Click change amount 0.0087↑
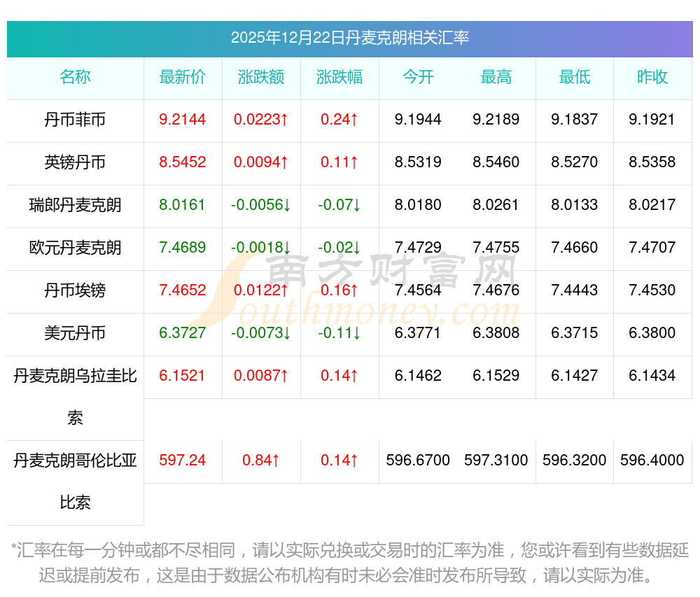Viewport: 700px width, 597px height. 261,376
